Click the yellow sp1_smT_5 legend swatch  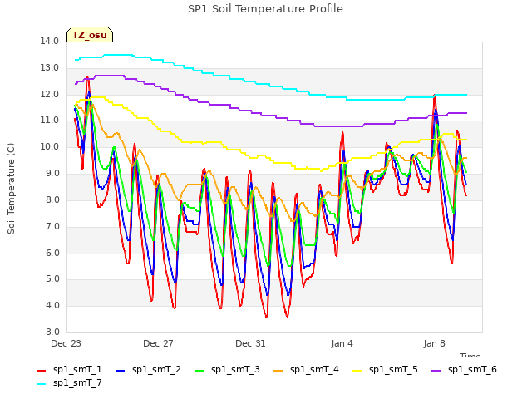(x=357, y=371)
